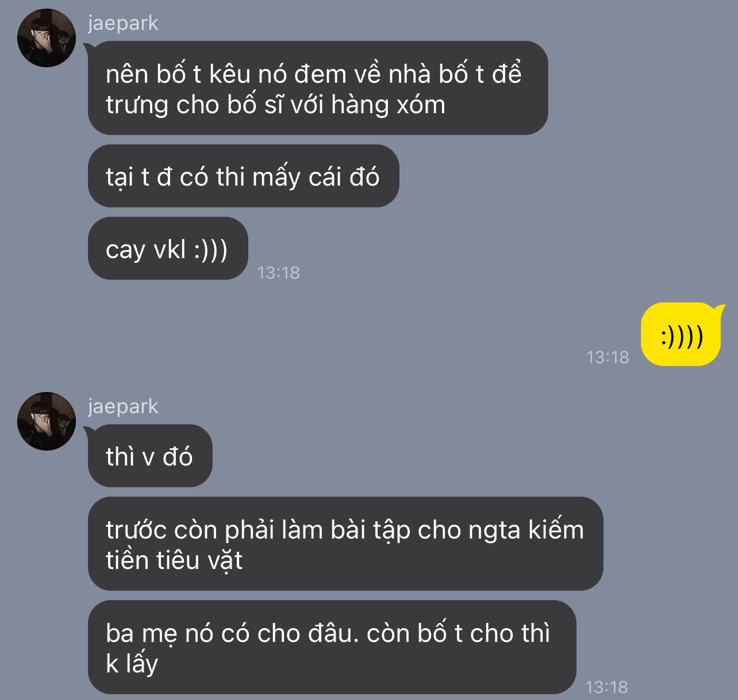
Task: Tap the message starting 'ba mẹ nó có cho đâu'
Action: pyautogui.click(x=332, y=647)
